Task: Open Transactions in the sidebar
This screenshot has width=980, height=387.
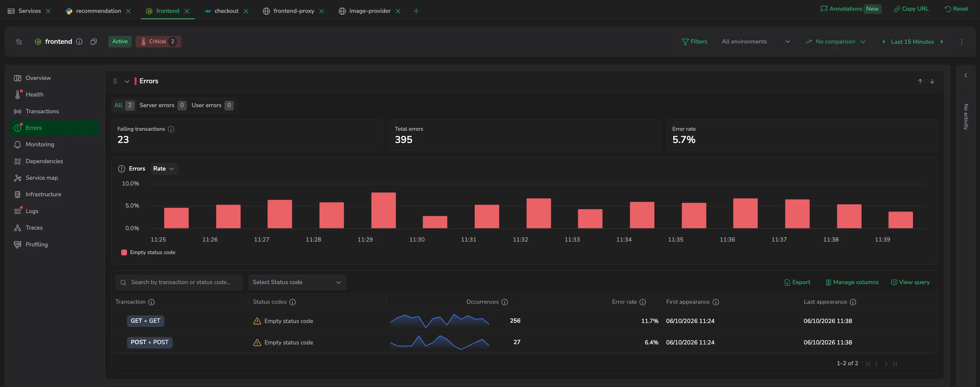Action: [54, 111]
